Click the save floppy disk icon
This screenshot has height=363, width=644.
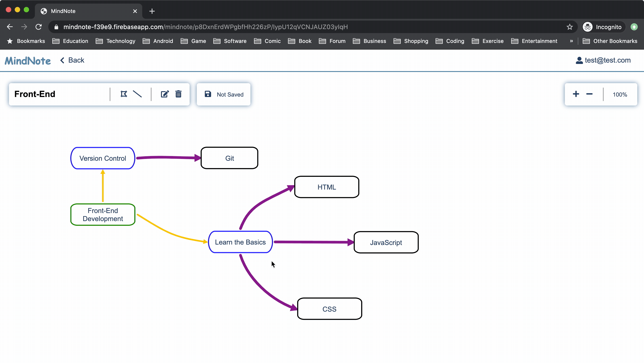click(208, 94)
